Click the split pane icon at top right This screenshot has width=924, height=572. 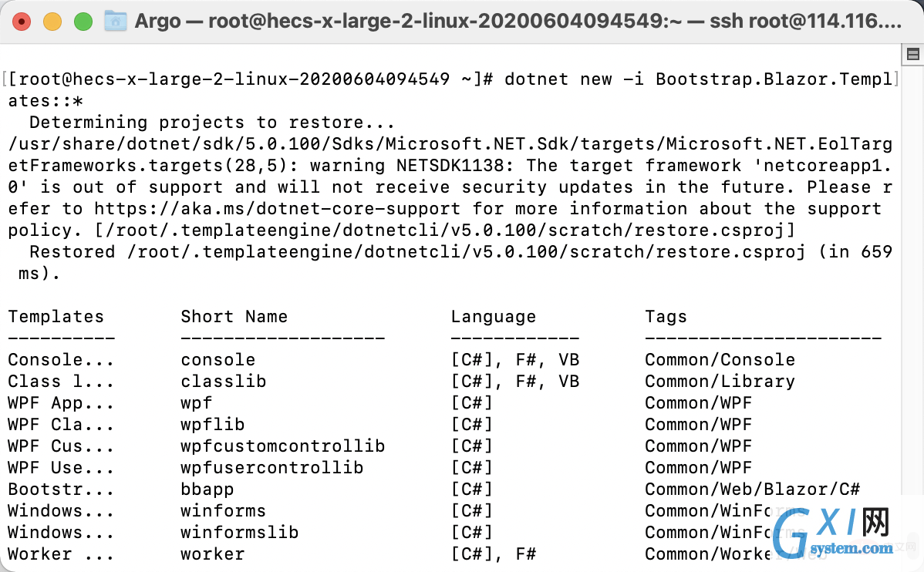point(912,55)
